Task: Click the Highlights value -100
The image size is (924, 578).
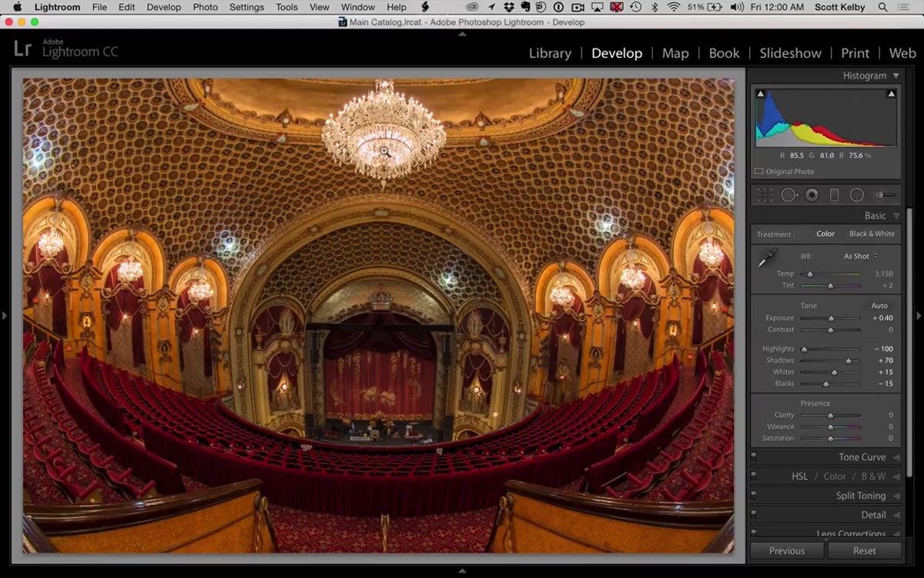Action: click(883, 349)
